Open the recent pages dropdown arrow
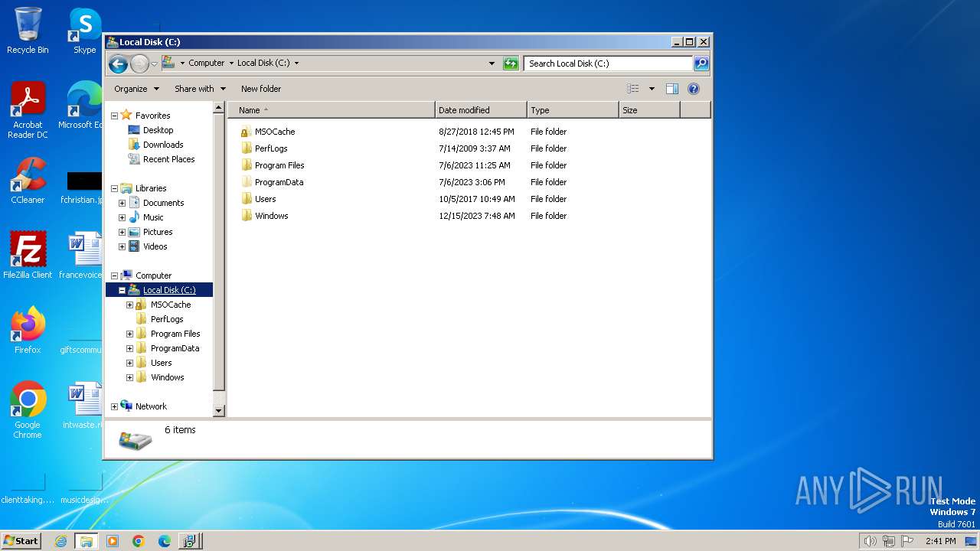Image resolution: width=980 pixels, height=551 pixels. (154, 64)
